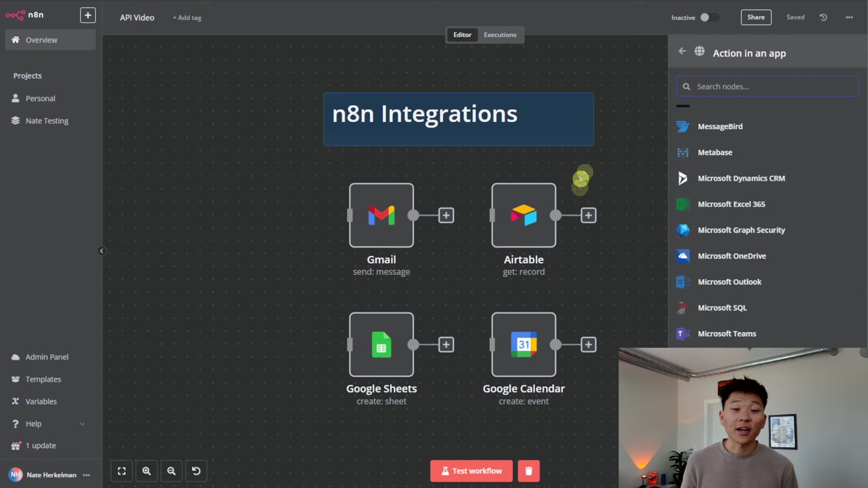Zoom in on the canvas
868x488 pixels.
coord(147,471)
